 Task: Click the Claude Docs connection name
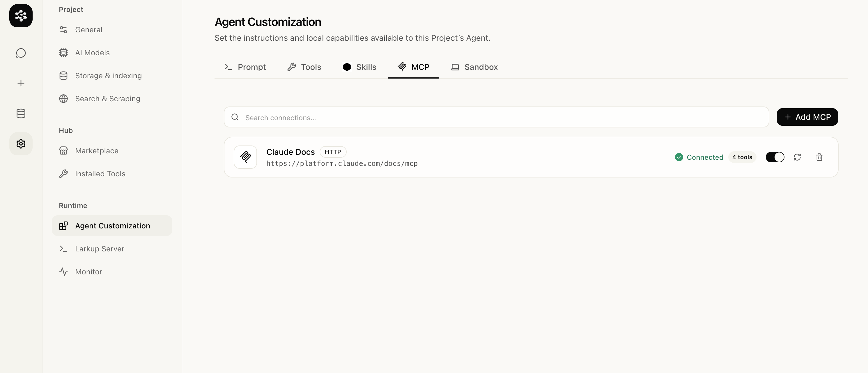click(290, 152)
